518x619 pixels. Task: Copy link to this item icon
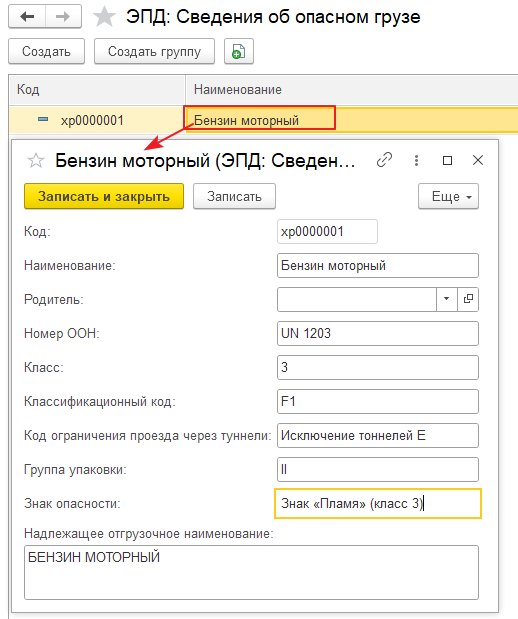click(384, 160)
